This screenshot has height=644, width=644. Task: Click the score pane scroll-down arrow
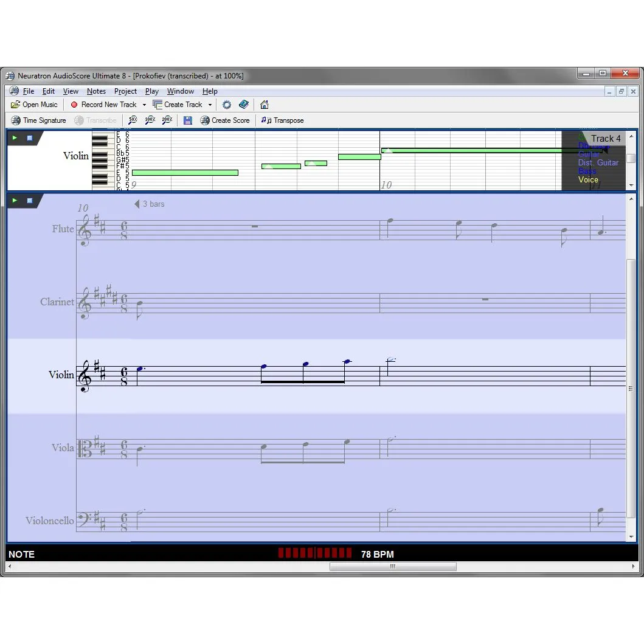click(x=631, y=537)
